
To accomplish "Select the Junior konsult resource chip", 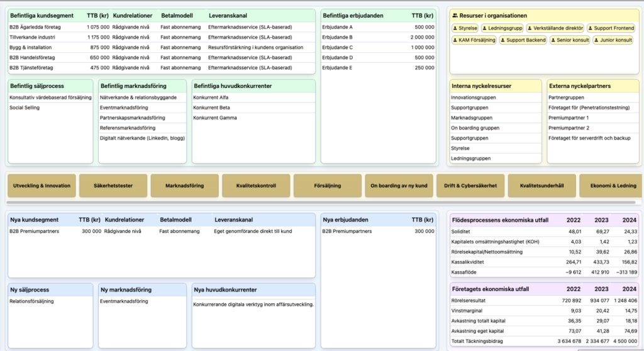I will 614,40.
